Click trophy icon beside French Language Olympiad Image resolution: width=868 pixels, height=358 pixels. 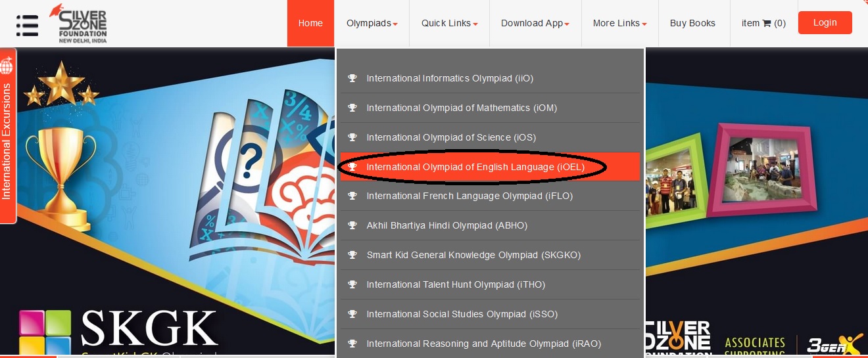coord(352,196)
